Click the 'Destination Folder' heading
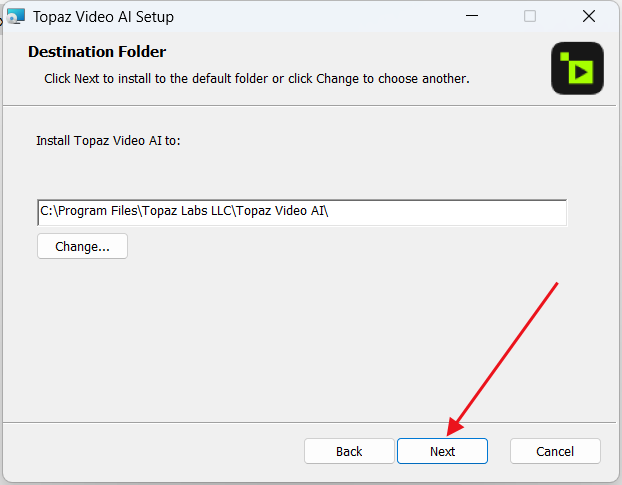 [x=97, y=52]
